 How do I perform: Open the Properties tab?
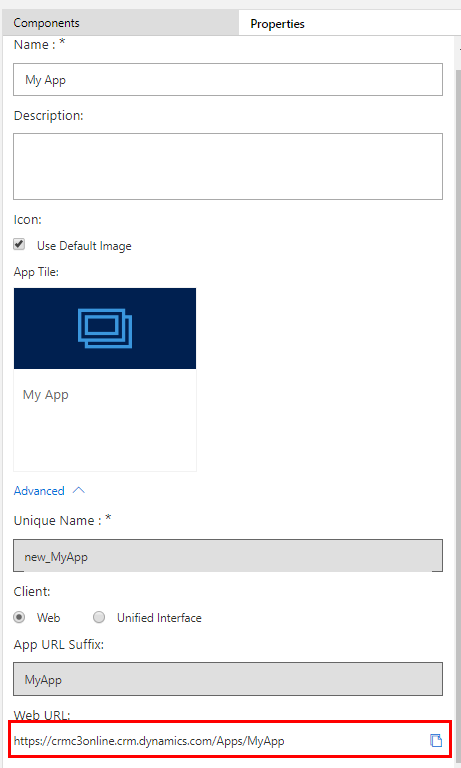coord(349,23)
